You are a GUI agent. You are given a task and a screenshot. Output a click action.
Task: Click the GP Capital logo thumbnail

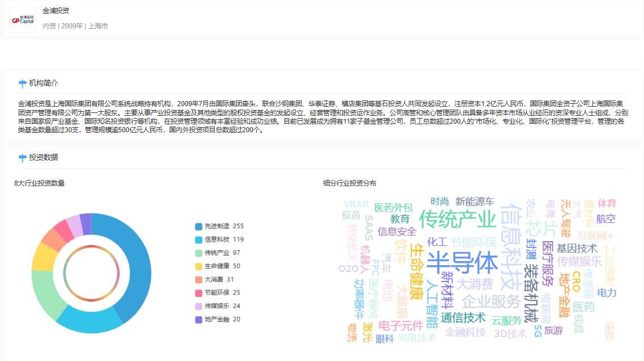pos(23,19)
